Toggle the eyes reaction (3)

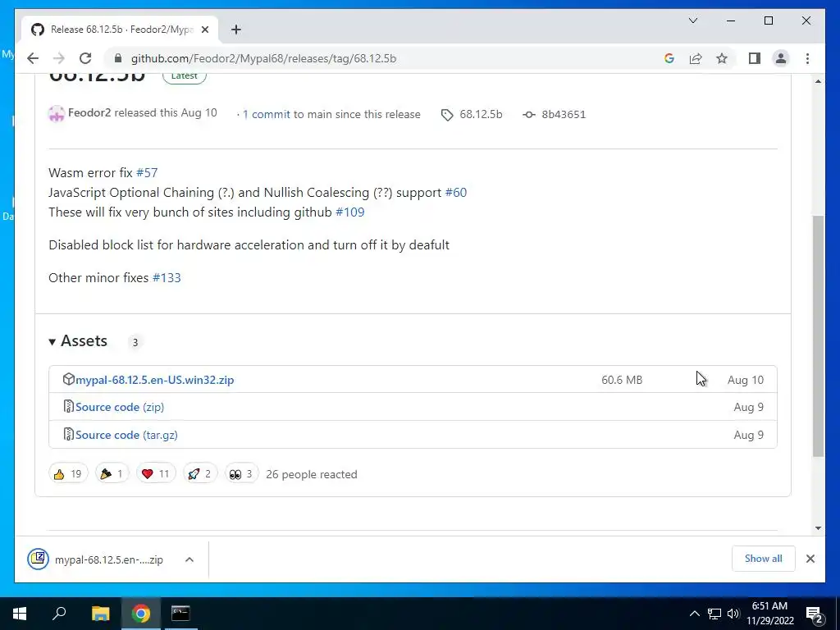[241, 473]
